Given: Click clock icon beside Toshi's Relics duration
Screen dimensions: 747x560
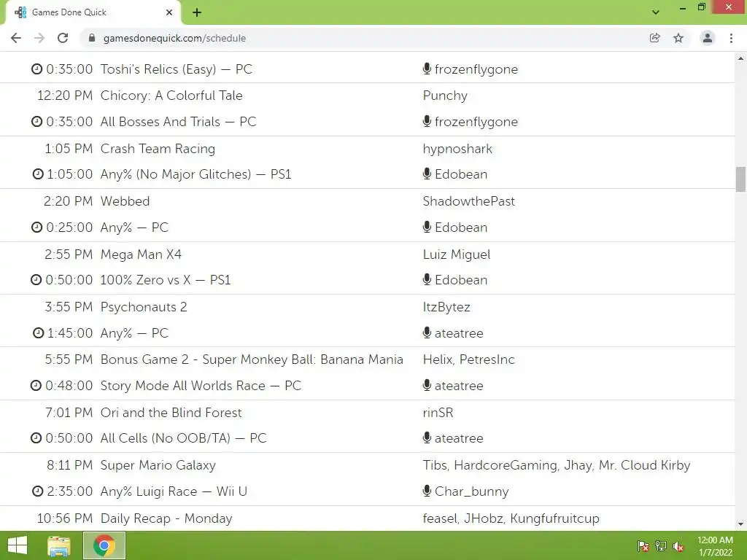Looking at the screenshot, I should (36, 69).
